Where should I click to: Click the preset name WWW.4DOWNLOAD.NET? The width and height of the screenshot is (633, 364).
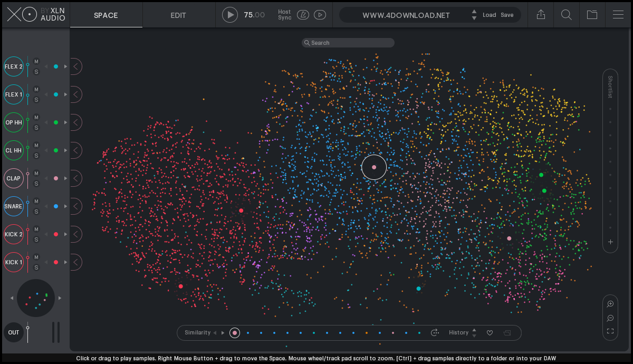[x=406, y=15]
